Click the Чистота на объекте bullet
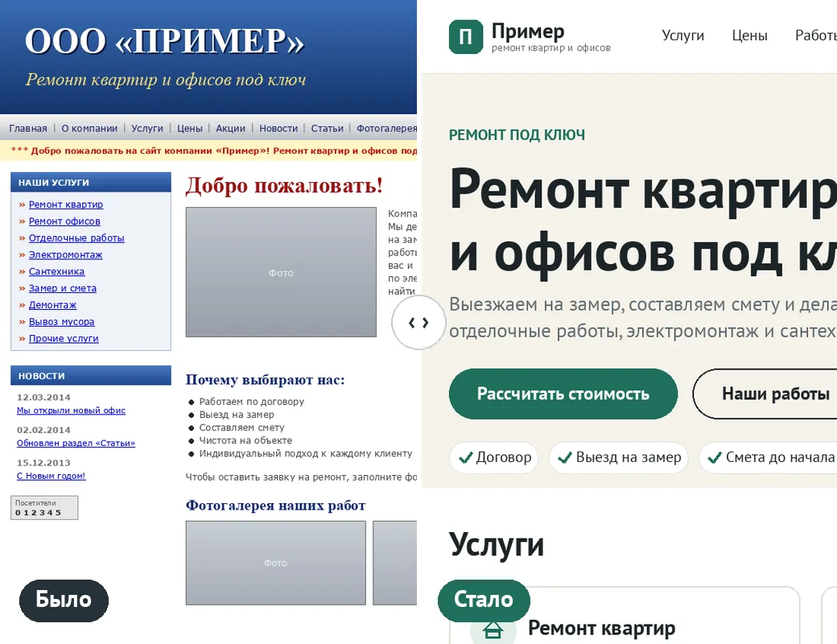 point(245,440)
